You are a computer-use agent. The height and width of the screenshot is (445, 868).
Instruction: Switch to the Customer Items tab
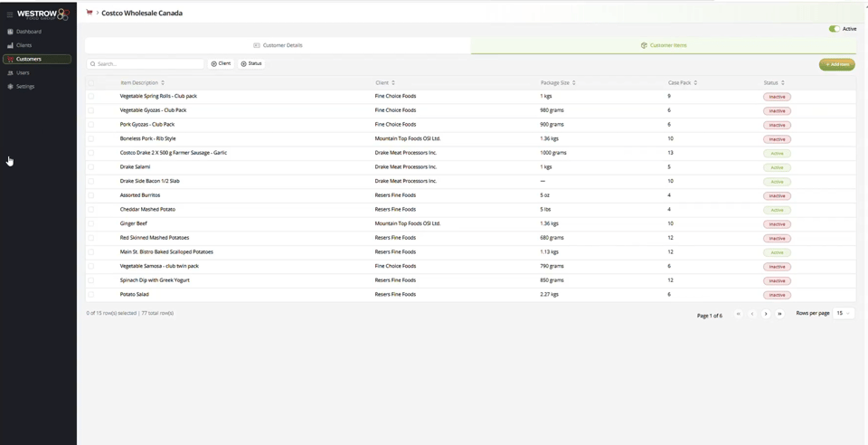coord(663,45)
